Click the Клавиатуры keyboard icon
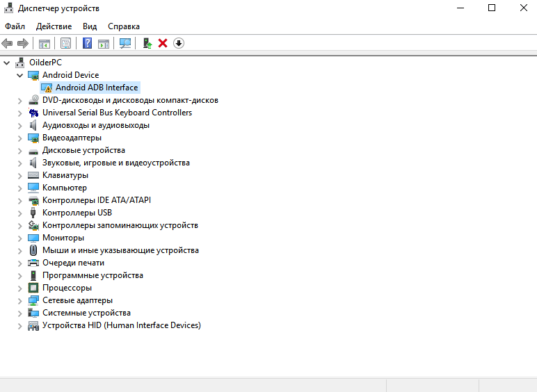537x392 pixels. pos(33,175)
